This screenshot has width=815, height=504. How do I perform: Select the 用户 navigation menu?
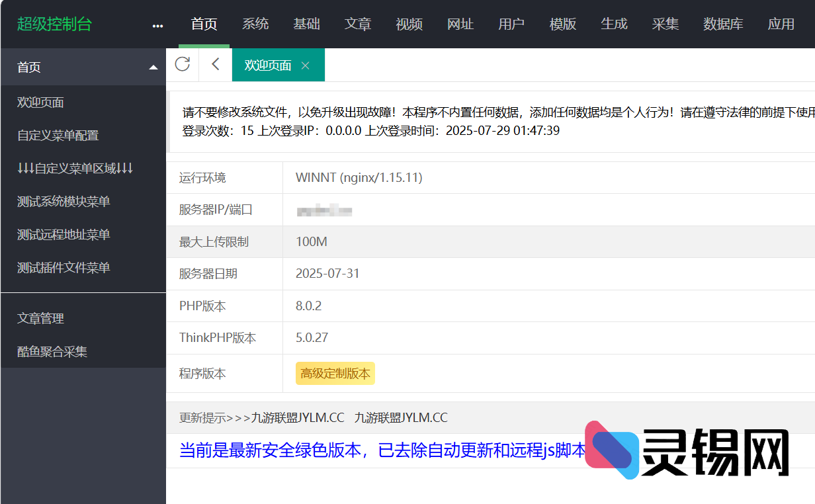(511, 24)
